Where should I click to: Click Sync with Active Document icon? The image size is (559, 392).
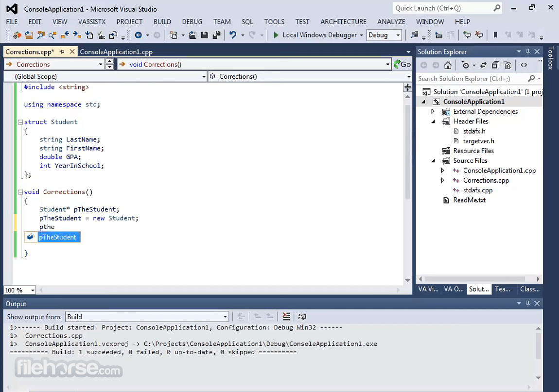[x=483, y=65]
